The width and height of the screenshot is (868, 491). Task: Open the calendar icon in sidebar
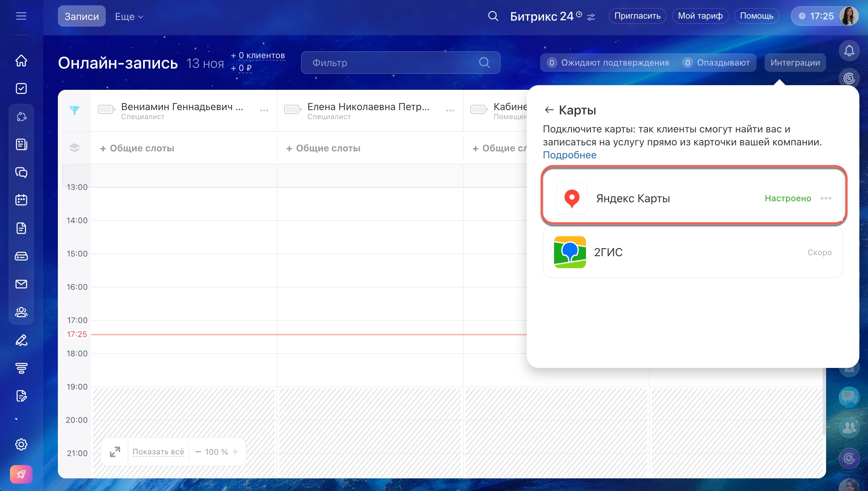(21, 200)
